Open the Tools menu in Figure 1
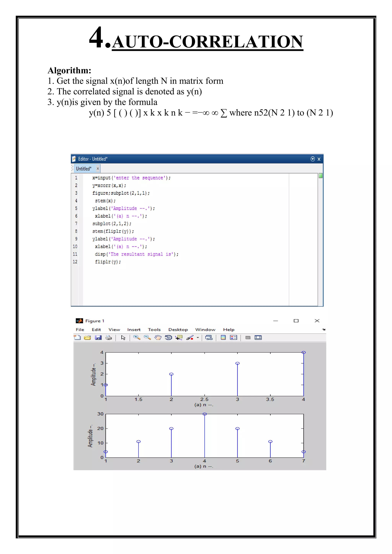The image size is (392, 554). coord(154,329)
